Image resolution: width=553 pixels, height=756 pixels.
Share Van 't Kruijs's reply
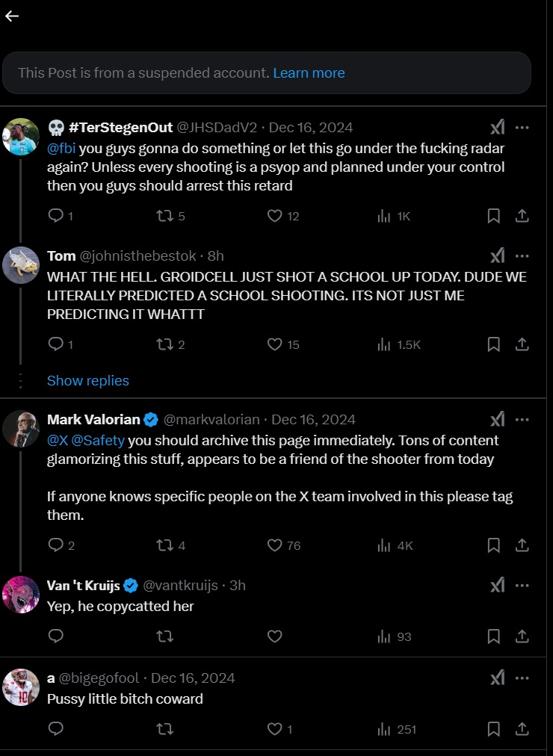[x=523, y=636]
